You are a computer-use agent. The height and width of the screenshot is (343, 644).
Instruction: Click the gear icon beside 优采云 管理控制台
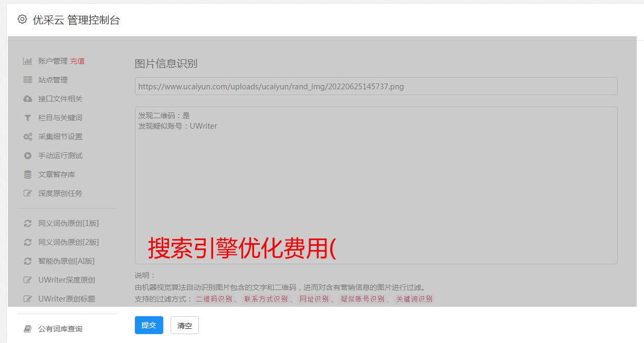22,19
